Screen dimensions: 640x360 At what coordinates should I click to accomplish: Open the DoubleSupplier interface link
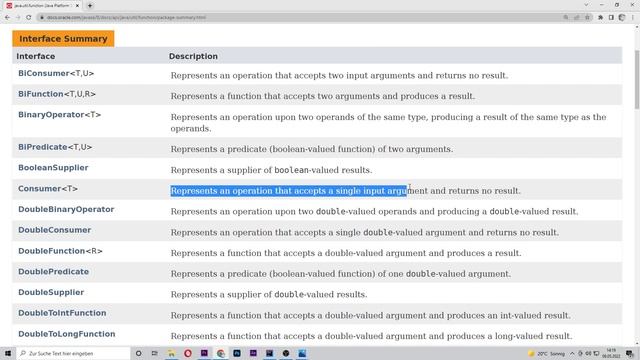[51, 292]
